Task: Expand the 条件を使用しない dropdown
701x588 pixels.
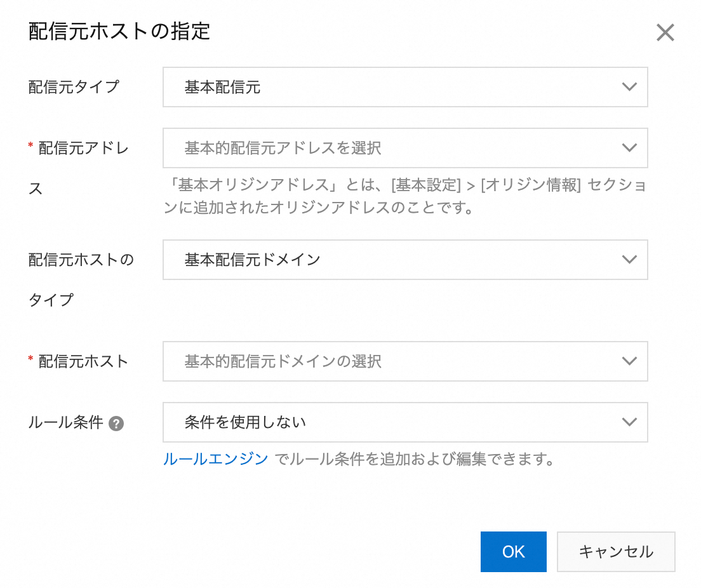Action: (394, 422)
